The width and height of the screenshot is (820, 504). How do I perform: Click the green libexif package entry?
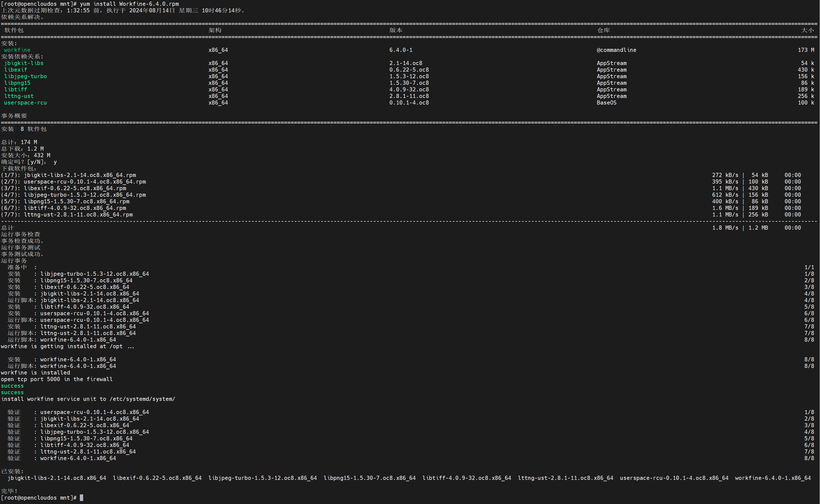click(15, 70)
